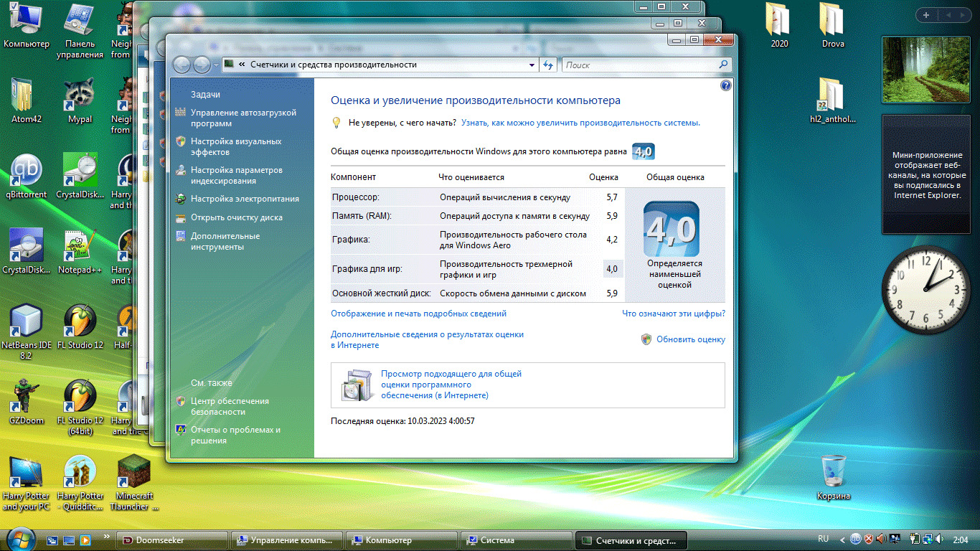
Task: Go back with the Back arrow button
Action: point(182,65)
